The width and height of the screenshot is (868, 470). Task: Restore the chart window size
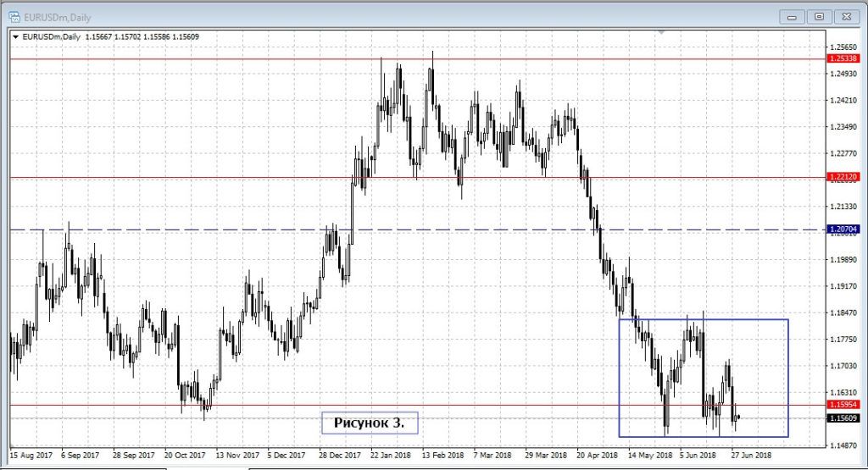819,15
